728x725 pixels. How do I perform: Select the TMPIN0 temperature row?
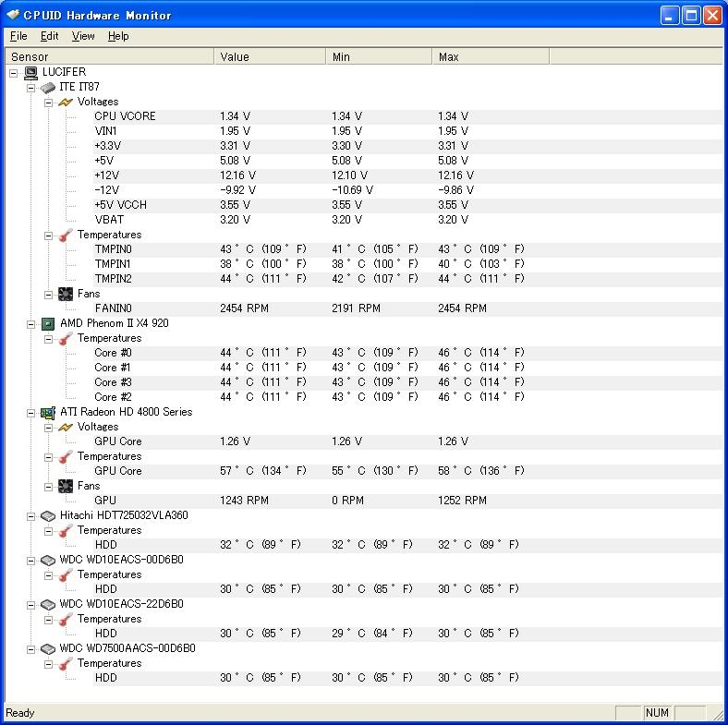pyautogui.click(x=407, y=249)
